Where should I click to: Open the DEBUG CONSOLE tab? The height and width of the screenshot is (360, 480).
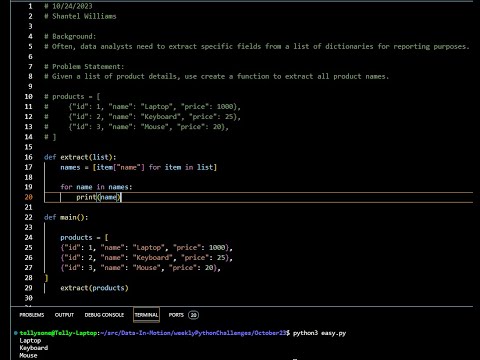point(104,315)
